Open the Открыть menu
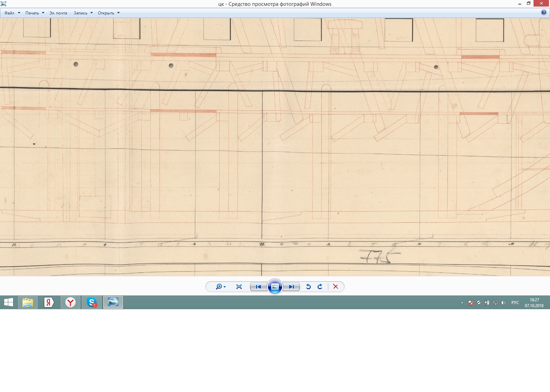 pyautogui.click(x=106, y=13)
